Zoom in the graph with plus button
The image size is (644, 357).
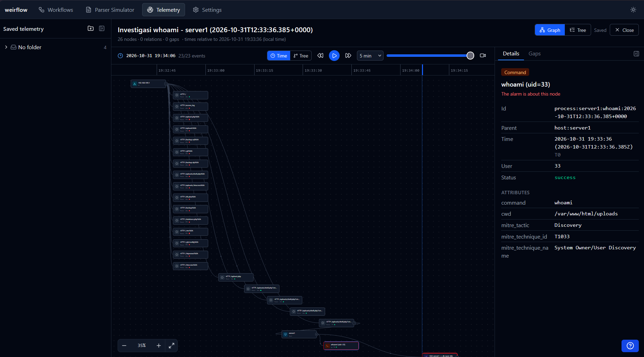(159, 346)
